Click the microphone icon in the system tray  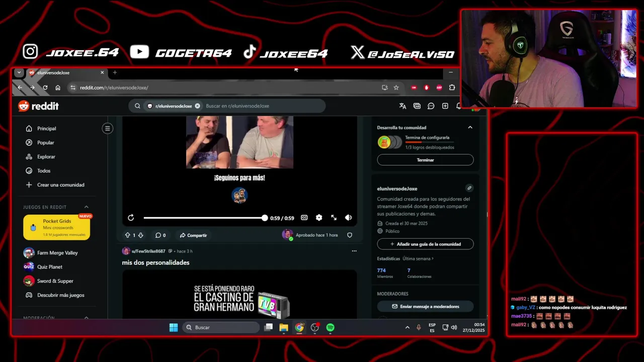[x=419, y=327]
